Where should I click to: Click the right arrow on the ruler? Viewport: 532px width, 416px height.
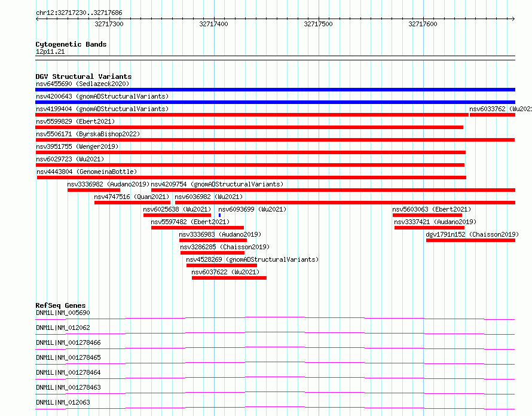(x=513, y=19)
